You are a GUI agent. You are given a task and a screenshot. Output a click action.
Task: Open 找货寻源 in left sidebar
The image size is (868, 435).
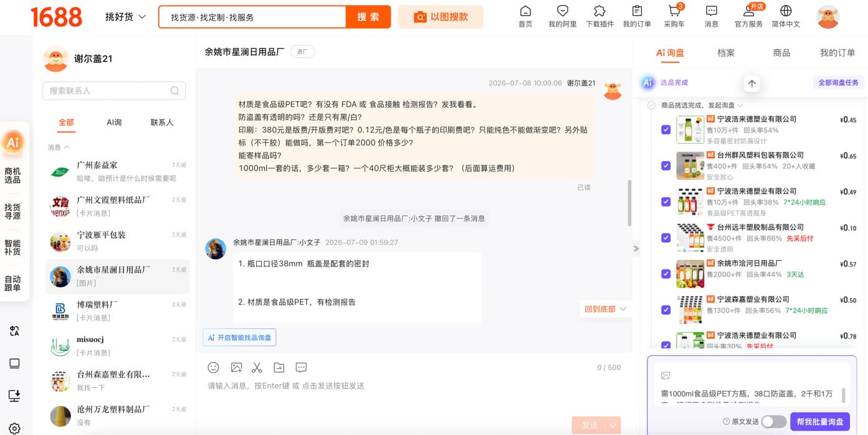[x=12, y=211]
